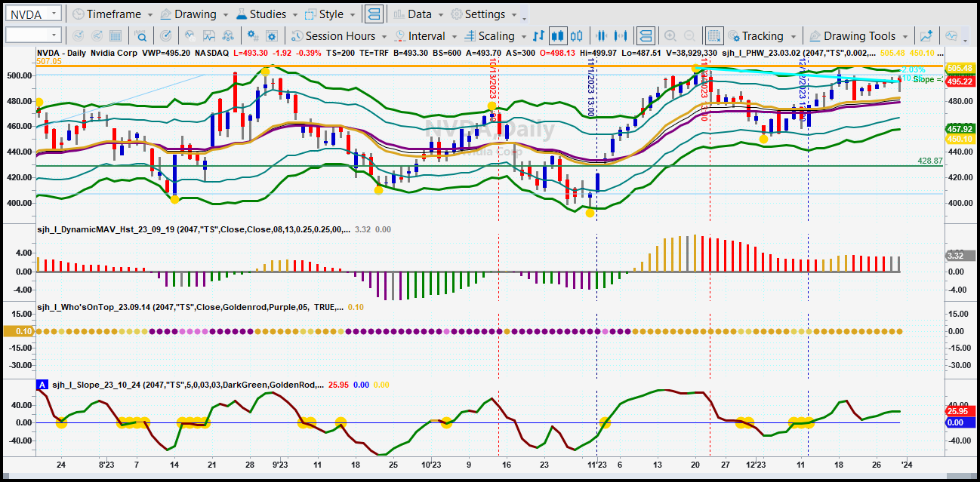Toggle the layout panes button in the top toolbar
This screenshot has width=980, height=482.
tap(373, 14)
